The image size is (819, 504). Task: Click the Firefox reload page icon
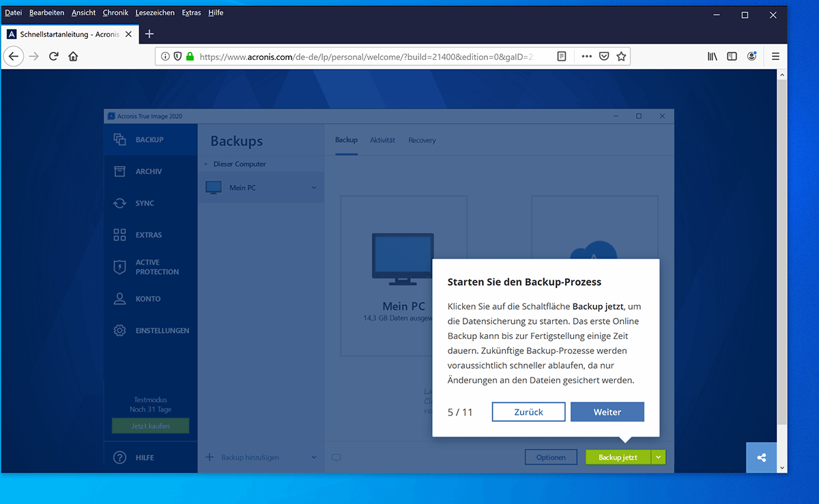[53, 57]
